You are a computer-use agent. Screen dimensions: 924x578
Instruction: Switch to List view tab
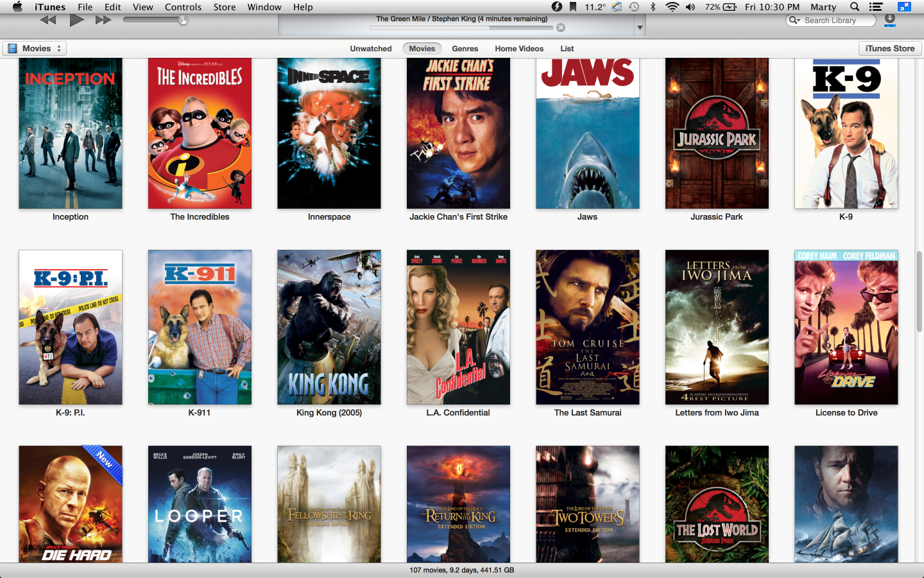point(567,49)
